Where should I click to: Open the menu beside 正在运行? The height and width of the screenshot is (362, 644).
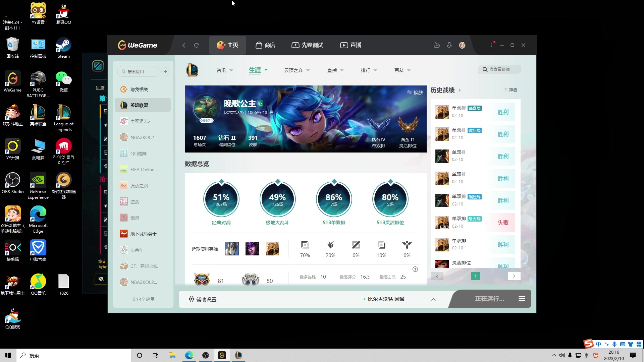522,299
